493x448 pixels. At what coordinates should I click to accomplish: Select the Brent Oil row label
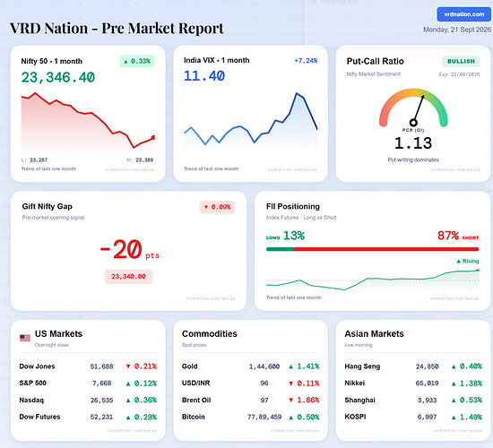point(196,401)
